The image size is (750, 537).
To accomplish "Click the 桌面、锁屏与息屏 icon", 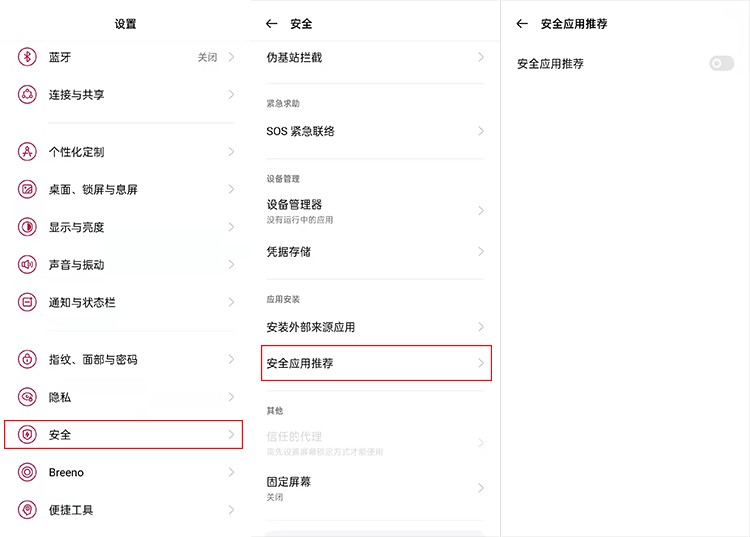I will coord(27,190).
